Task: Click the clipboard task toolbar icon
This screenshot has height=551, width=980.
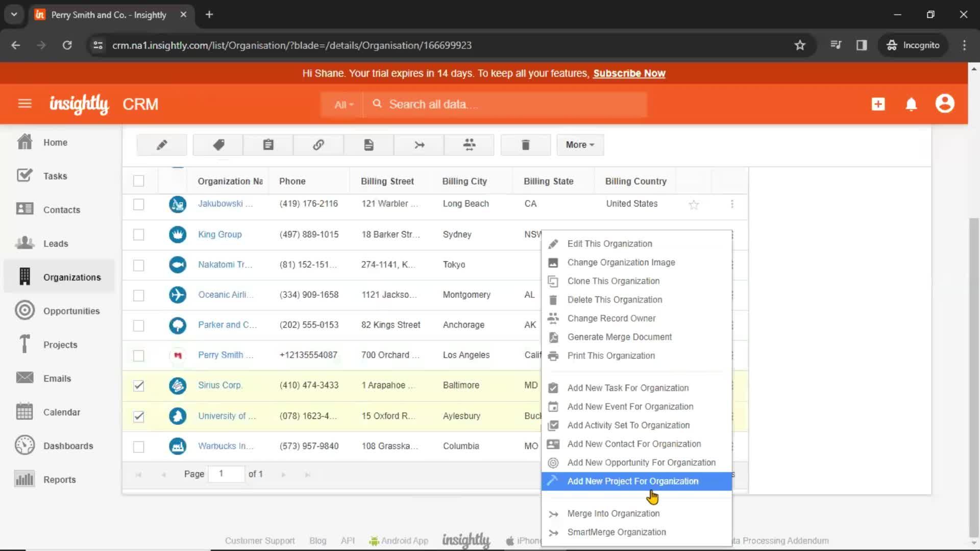Action: click(x=268, y=145)
